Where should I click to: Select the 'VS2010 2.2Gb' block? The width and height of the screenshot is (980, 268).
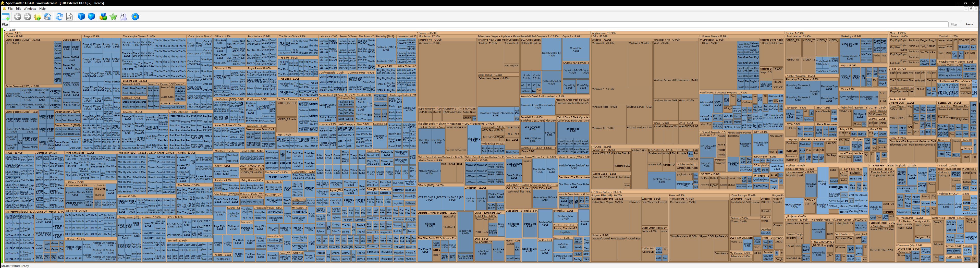click(x=718, y=103)
